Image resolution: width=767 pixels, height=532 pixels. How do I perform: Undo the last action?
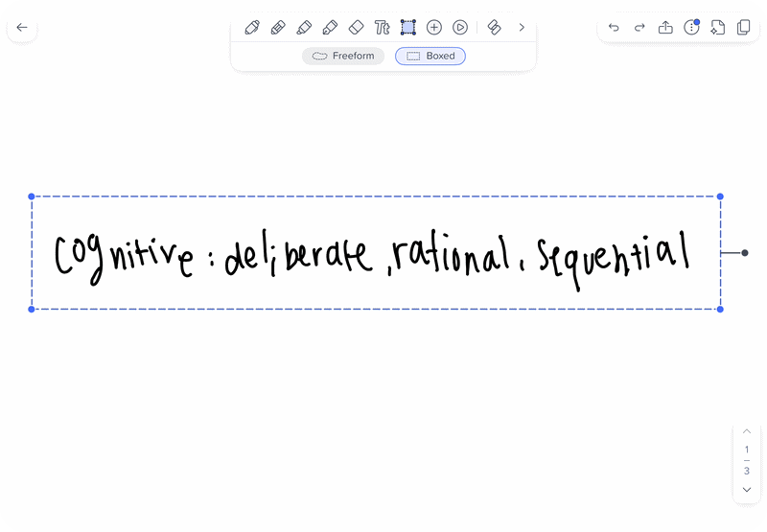pos(614,28)
